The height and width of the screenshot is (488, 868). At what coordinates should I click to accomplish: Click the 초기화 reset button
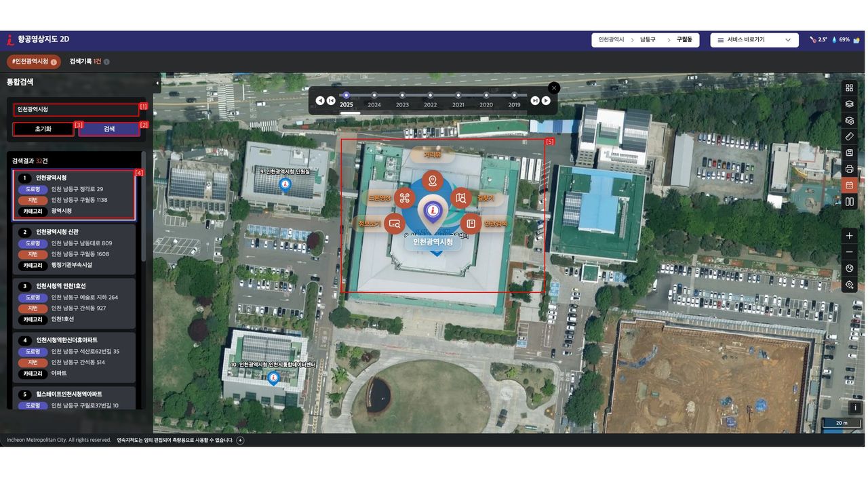point(43,129)
